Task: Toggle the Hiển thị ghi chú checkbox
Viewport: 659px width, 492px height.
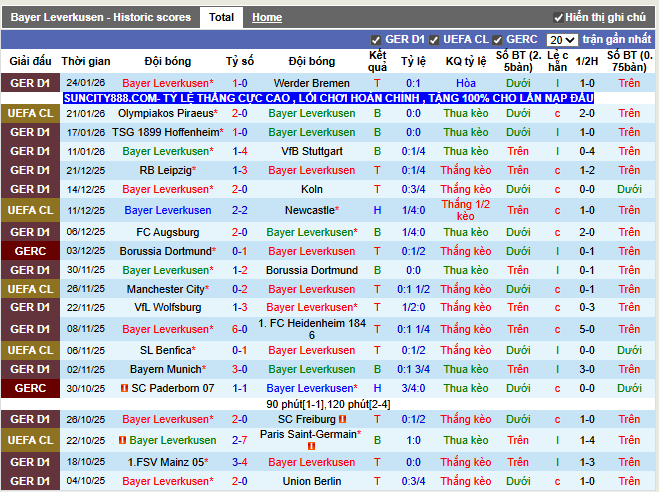Action: coord(558,18)
